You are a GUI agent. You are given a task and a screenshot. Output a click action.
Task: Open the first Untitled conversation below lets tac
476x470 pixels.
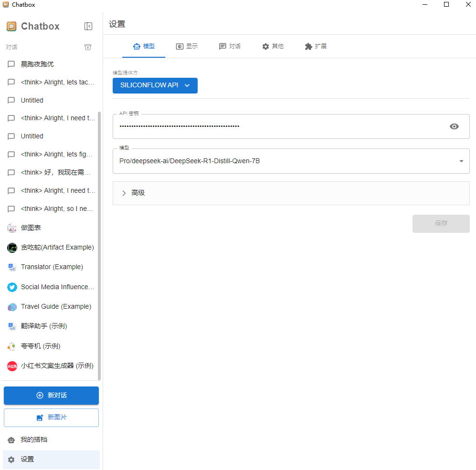(50, 100)
